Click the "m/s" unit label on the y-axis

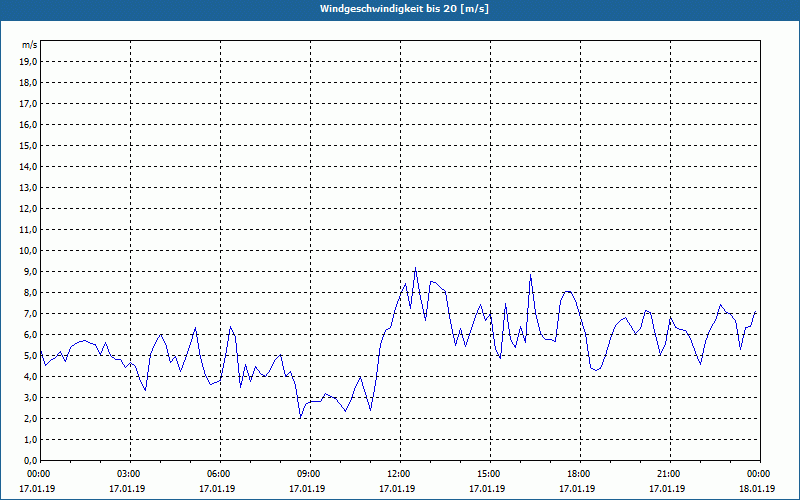tap(30, 45)
